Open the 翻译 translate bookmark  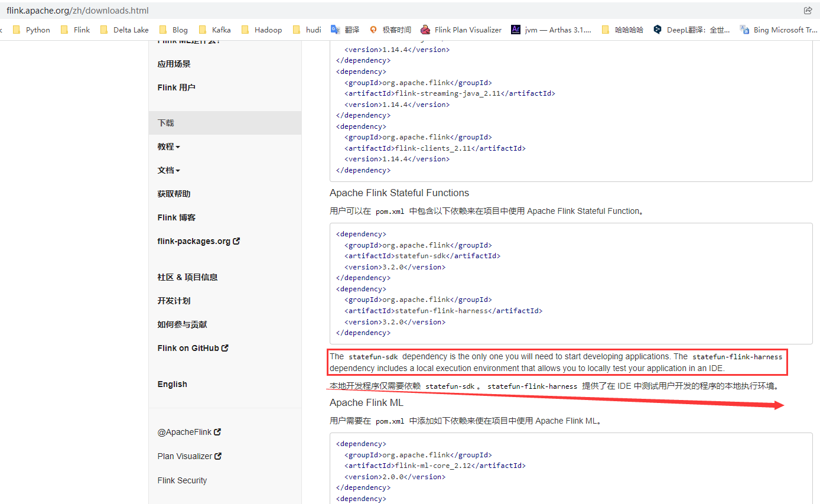(x=345, y=30)
